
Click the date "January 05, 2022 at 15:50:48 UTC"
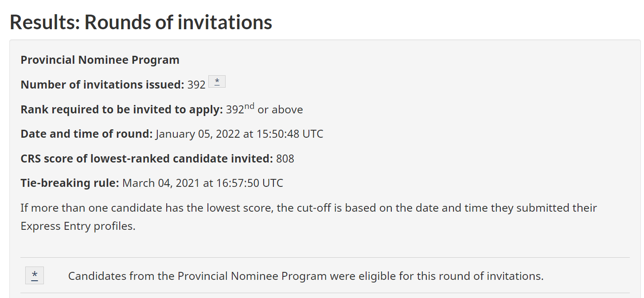[240, 134]
